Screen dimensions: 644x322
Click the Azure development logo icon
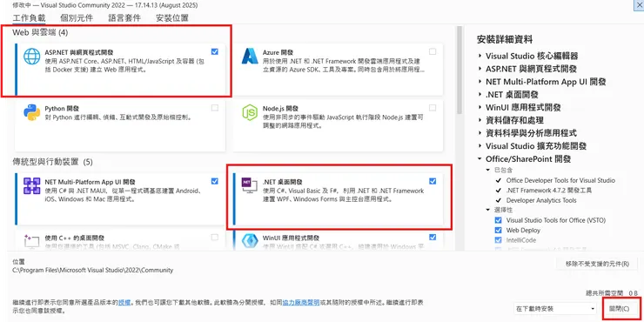click(249, 57)
